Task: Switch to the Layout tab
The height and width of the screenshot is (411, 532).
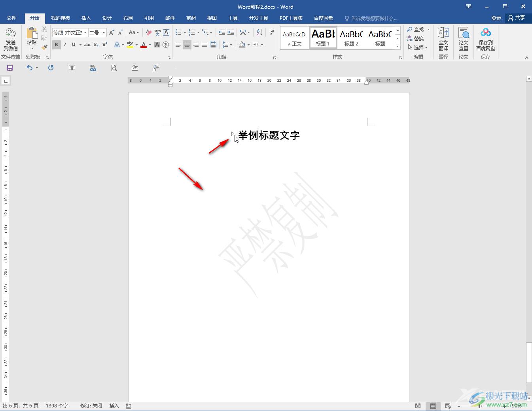Action: tap(128, 18)
